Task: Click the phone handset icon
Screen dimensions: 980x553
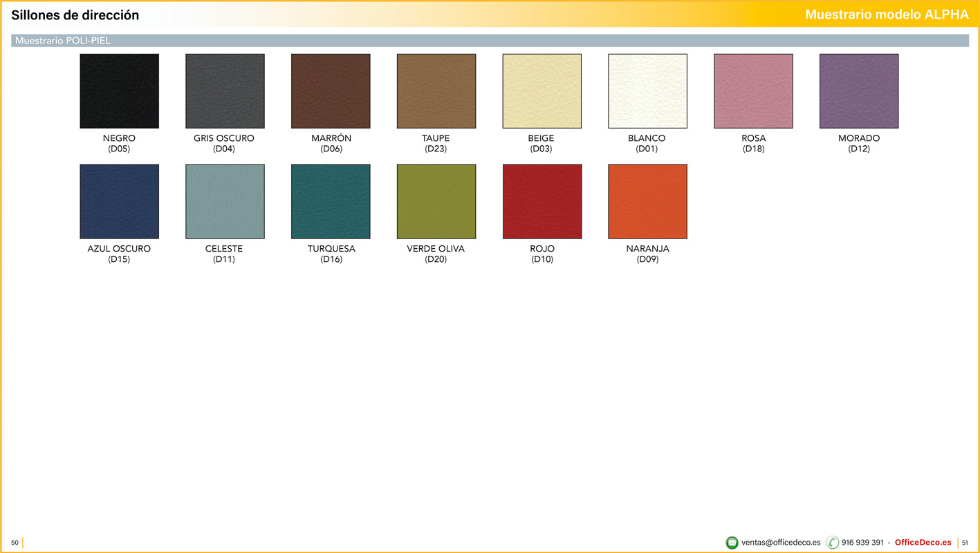Action: 832,543
